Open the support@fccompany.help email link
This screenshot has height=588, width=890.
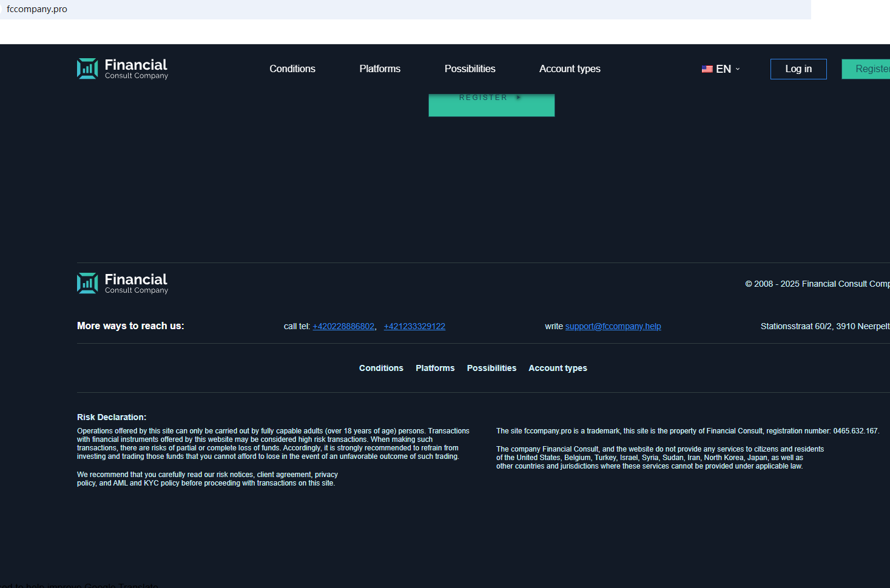click(613, 326)
